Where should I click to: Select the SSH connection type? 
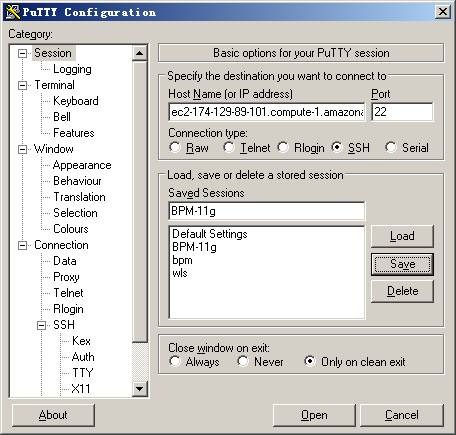(337, 147)
